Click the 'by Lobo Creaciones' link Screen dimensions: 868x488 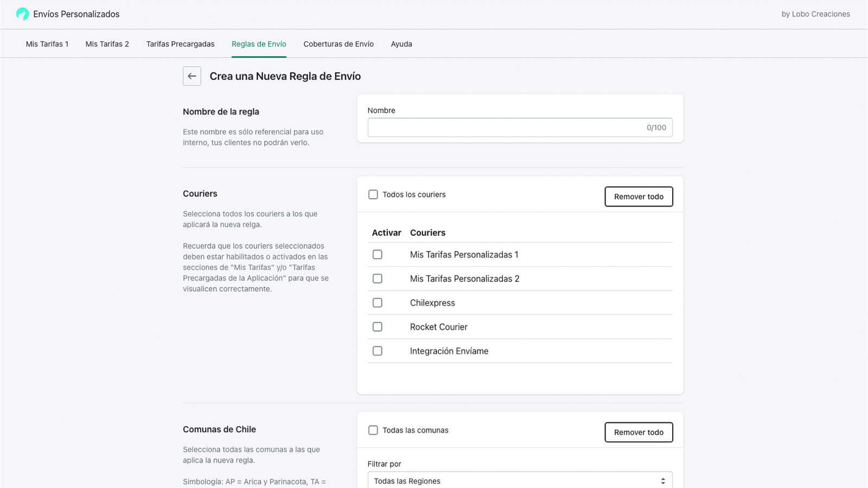816,14
